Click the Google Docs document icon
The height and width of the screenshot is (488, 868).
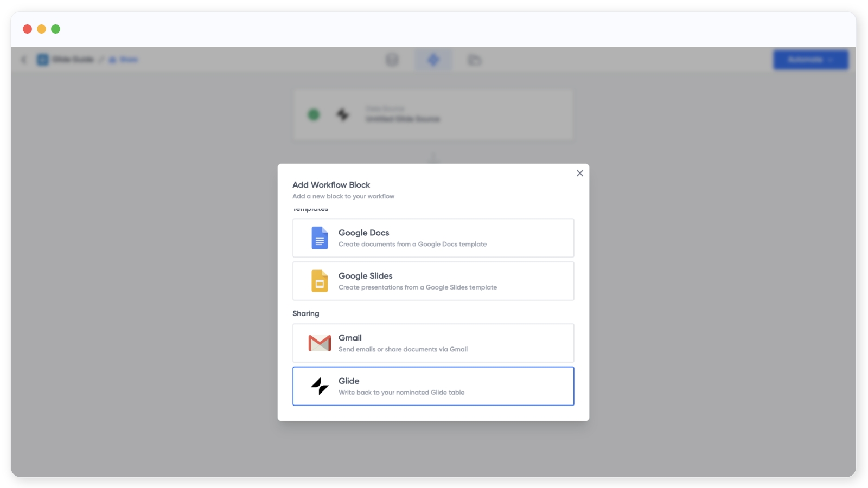pos(320,238)
